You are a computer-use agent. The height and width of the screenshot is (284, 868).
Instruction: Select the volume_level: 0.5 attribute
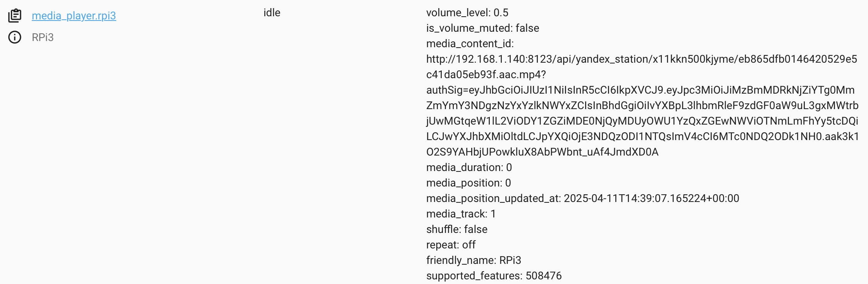[467, 12]
